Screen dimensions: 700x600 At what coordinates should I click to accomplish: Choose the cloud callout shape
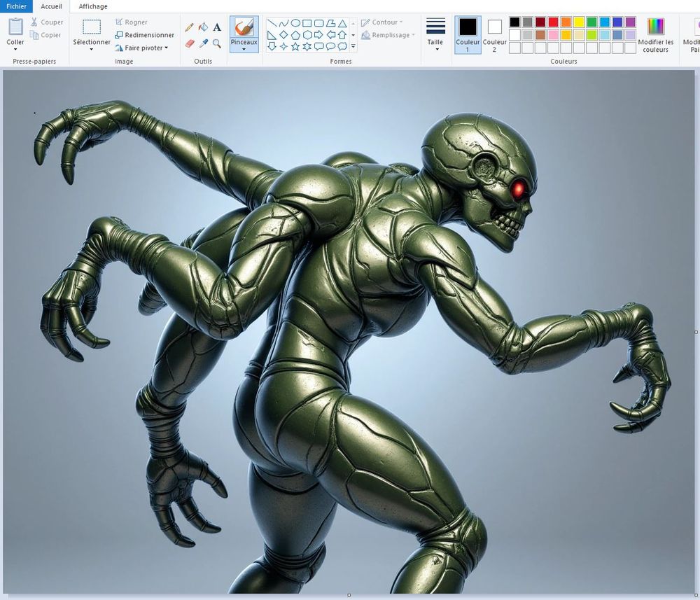click(x=342, y=46)
